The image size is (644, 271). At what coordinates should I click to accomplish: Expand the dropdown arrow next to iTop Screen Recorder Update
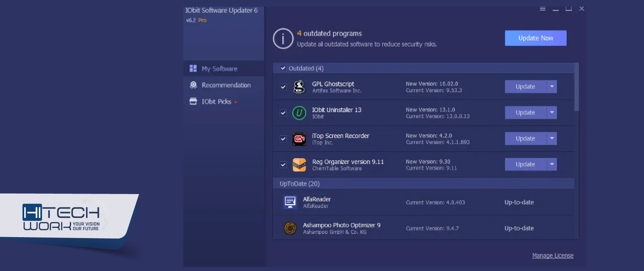pos(552,138)
